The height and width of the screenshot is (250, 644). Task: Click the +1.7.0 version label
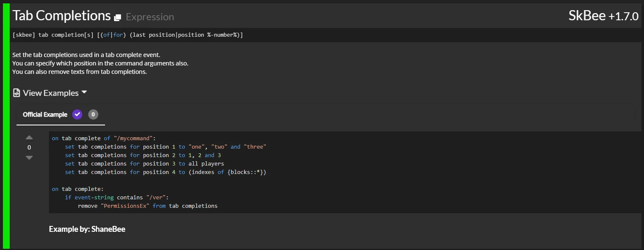[x=623, y=16]
